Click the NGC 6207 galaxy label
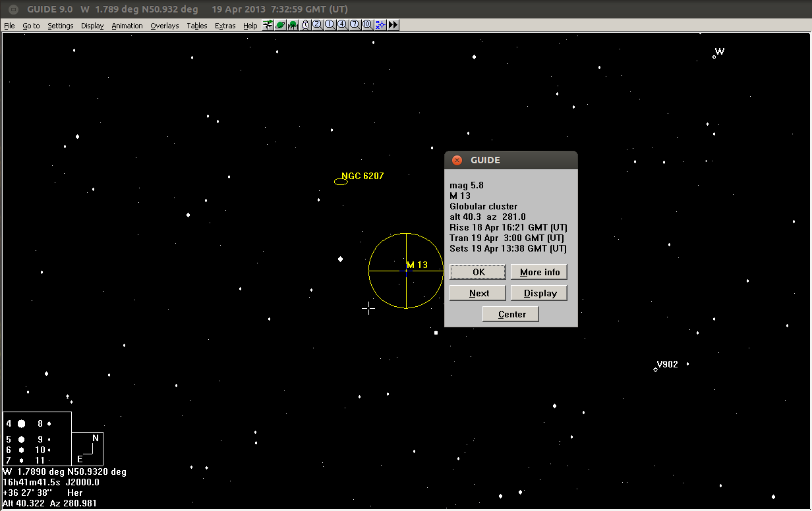This screenshot has height=511, width=812. pos(362,176)
